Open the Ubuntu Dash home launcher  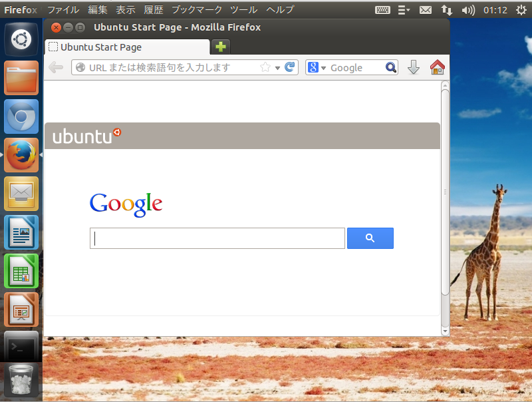pyautogui.click(x=21, y=39)
